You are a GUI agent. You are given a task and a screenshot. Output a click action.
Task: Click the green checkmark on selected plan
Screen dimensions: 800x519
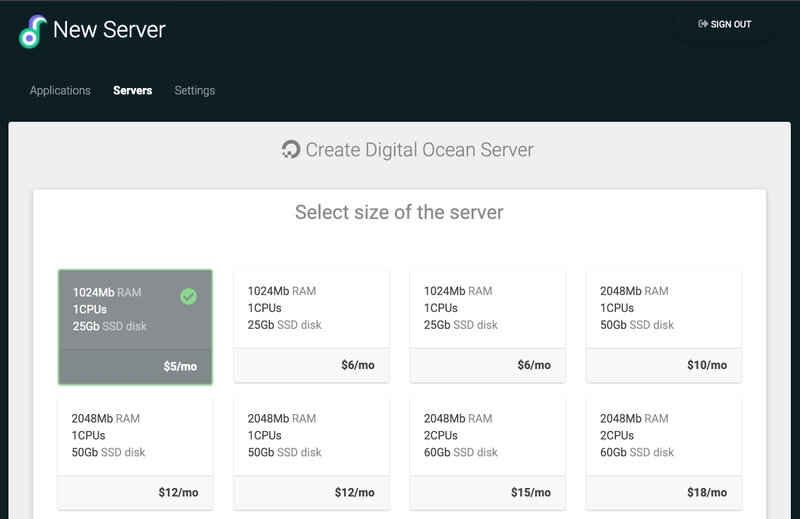point(188,296)
